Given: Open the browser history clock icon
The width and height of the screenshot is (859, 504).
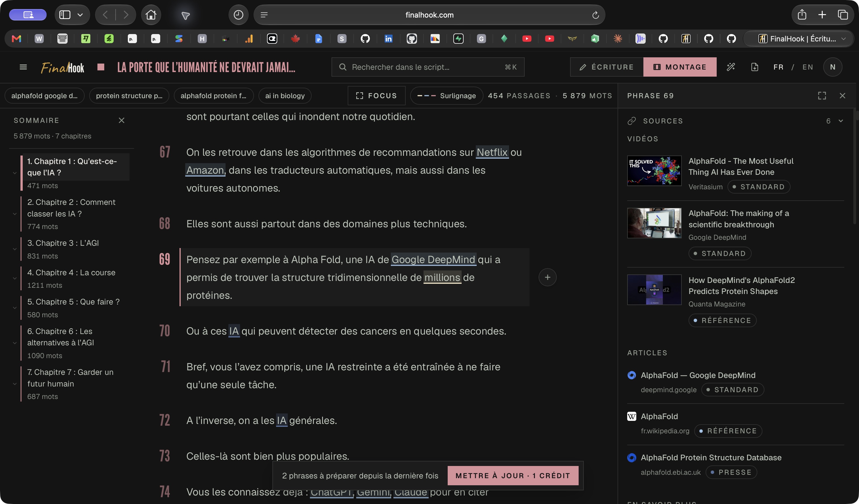Looking at the screenshot, I should 238,15.
